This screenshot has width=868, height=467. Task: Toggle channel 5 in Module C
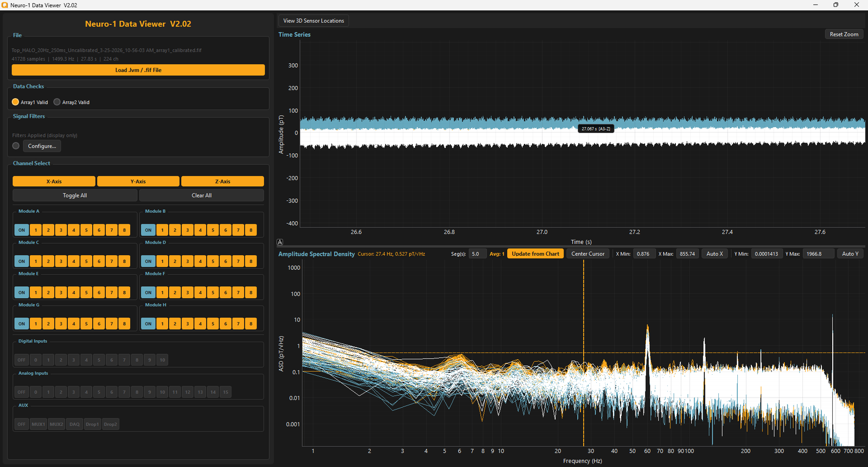click(86, 261)
